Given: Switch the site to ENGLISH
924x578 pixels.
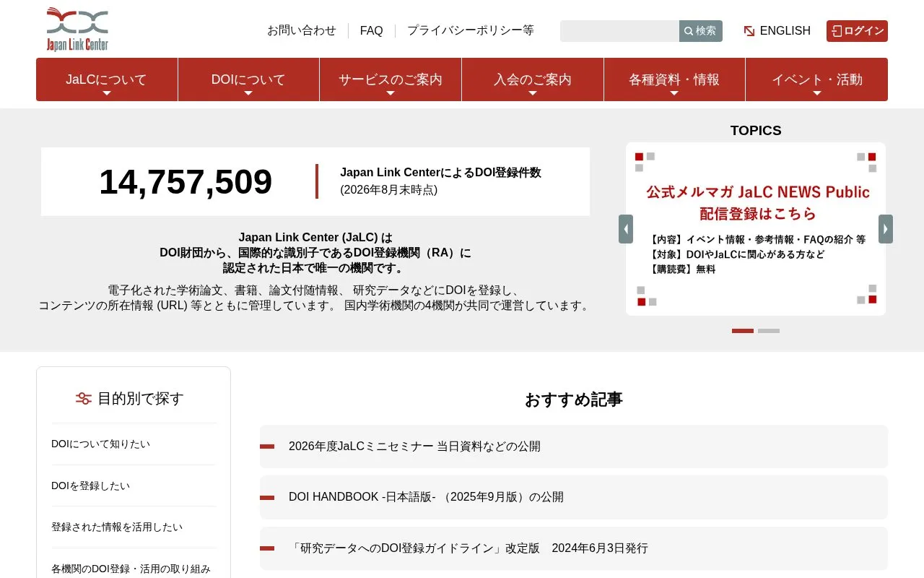Looking at the screenshot, I should (x=785, y=30).
